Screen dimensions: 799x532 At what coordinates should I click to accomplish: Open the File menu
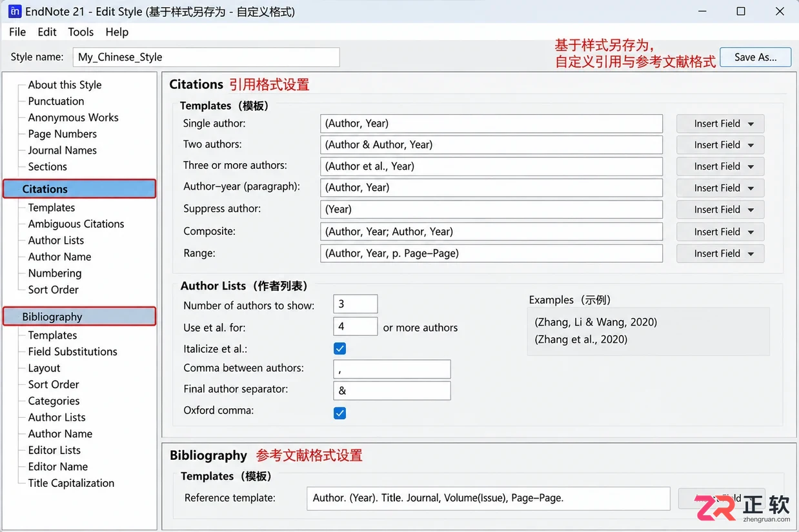click(x=17, y=32)
